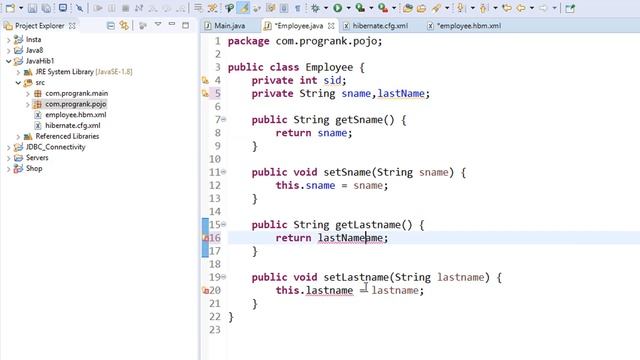640x360 pixels.
Task: Select hibernate.cfg.xml in Project Explorer
Action: click(x=72, y=126)
